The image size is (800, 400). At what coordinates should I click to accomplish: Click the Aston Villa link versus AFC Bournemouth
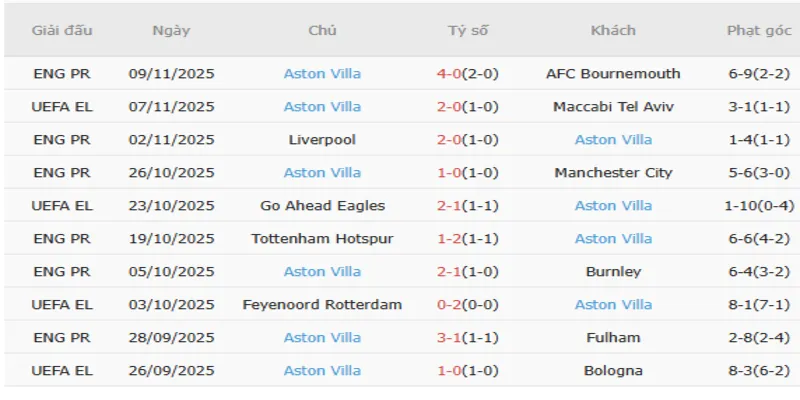(x=322, y=74)
